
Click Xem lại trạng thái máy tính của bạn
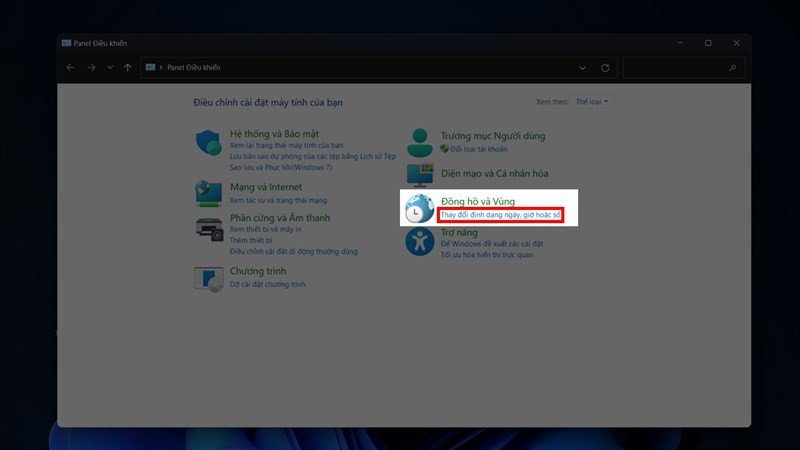(x=286, y=145)
